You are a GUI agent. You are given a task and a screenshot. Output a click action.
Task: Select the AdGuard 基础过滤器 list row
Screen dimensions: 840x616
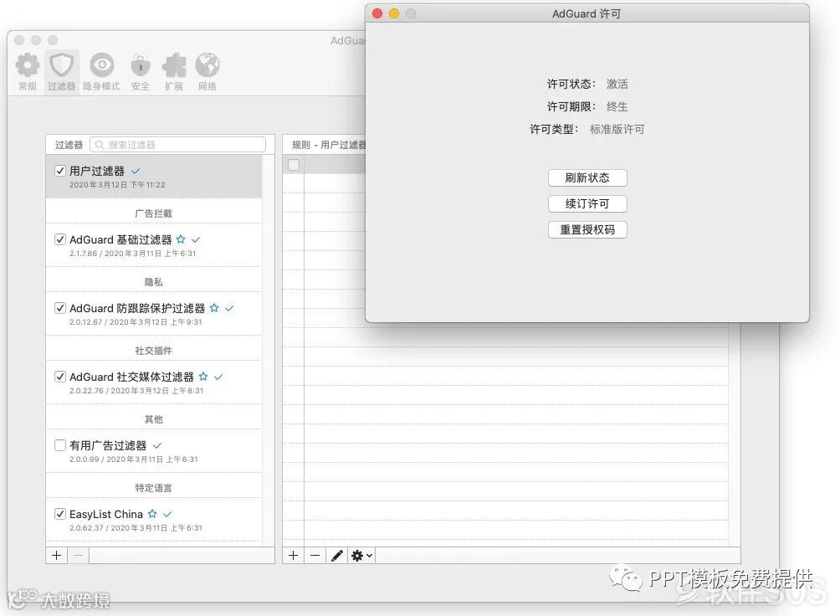[x=154, y=245]
